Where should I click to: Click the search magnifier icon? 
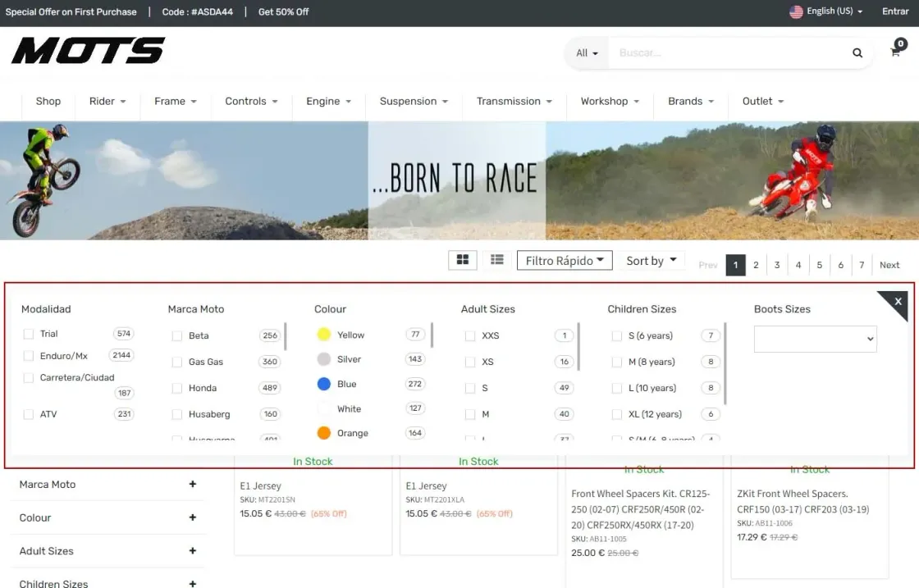click(x=857, y=52)
